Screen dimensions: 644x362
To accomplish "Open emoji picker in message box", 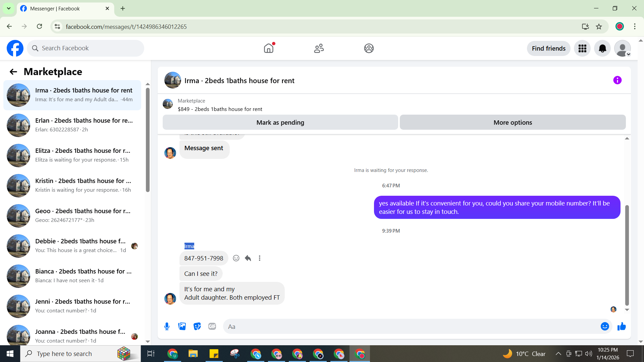I will [x=605, y=326].
